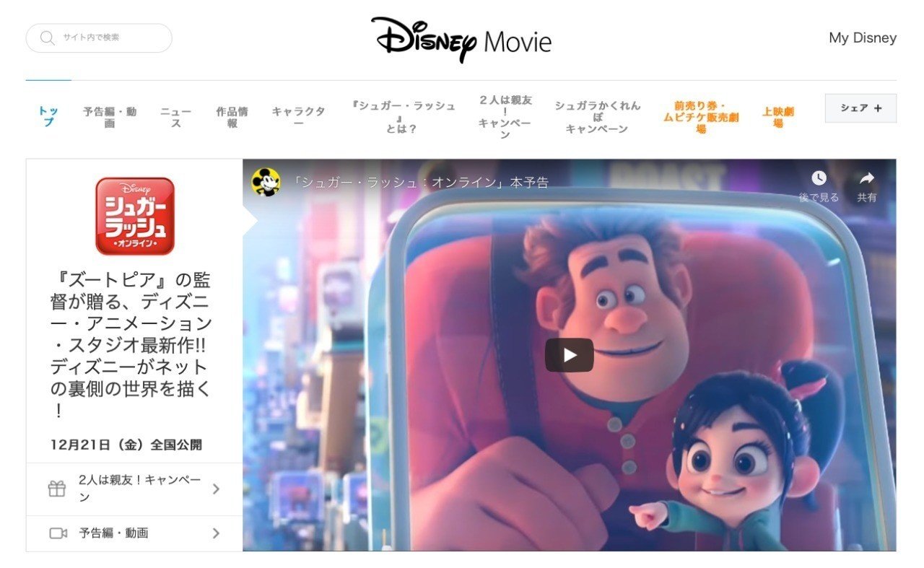Viewport: 924px width, 568px height.
Task: Click the video camera trailer icon
Action: 58,533
